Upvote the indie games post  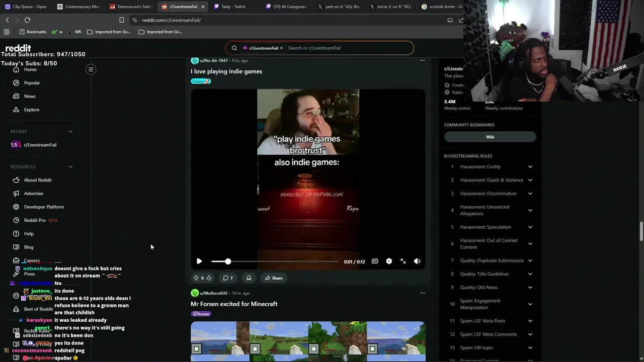(196, 278)
